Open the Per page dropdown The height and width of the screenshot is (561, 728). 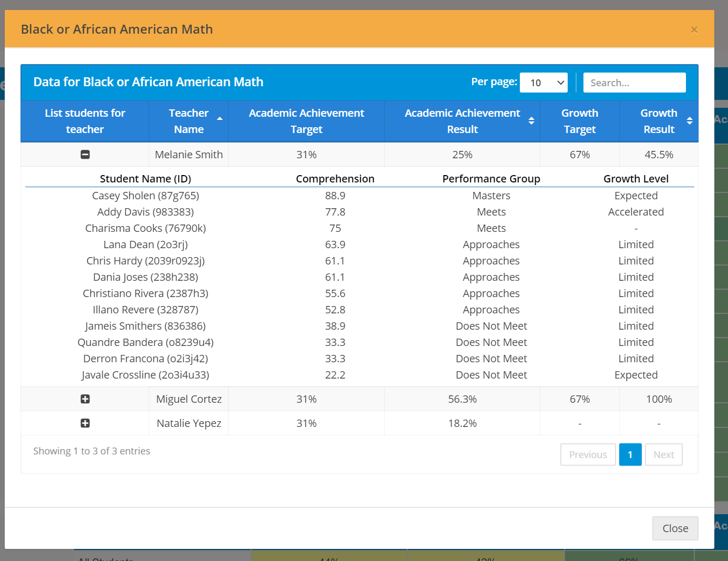(x=544, y=83)
